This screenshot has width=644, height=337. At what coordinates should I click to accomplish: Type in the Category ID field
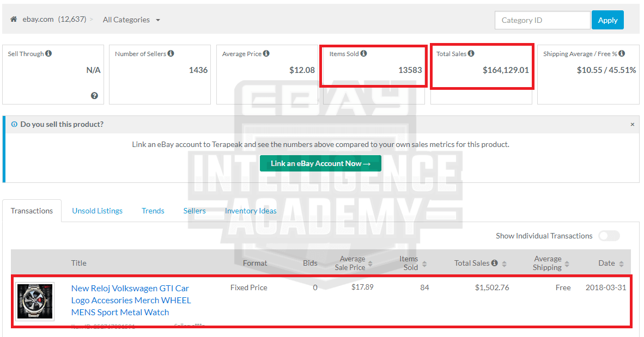click(542, 20)
